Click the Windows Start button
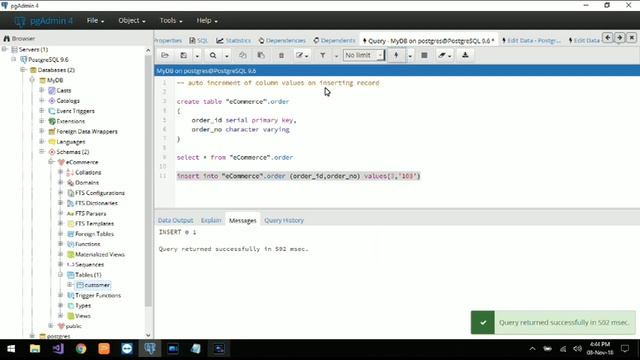The width and height of the screenshot is (640, 360). click(11, 349)
